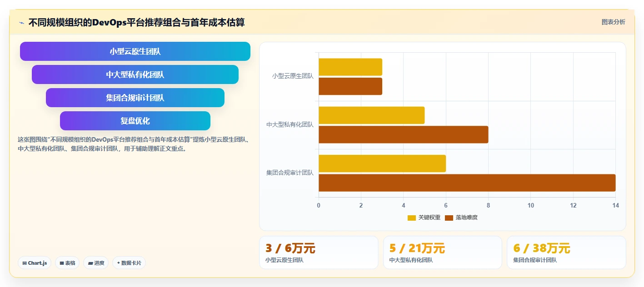Viewport: 644px width, 287px height.
Task: Click the 图表分析 label in header
Action: pyautogui.click(x=613, y=22)
